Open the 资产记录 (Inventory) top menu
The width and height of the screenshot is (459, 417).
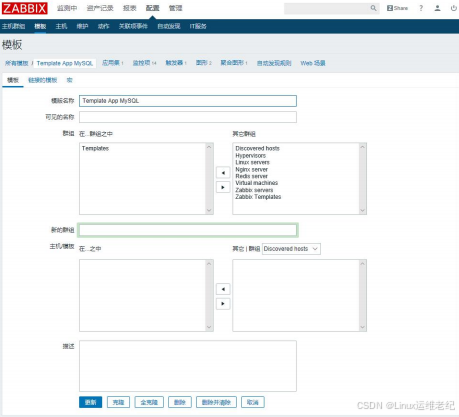[x=100, y=8]
